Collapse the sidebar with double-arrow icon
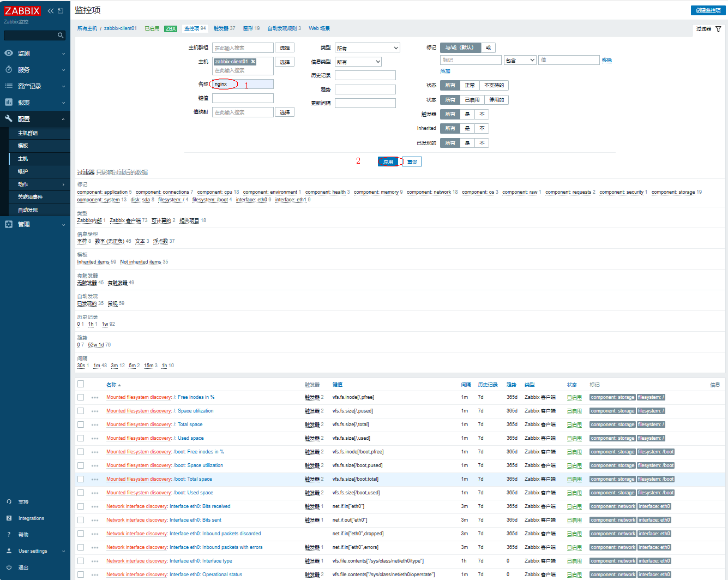Viewport: 728px width, 580px height. (51, 11)
